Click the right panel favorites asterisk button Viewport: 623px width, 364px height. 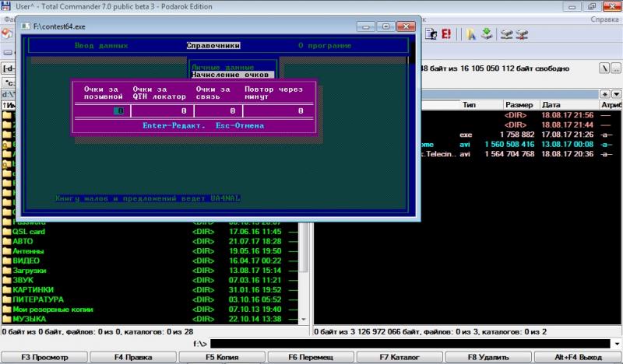tap(606, 93)
